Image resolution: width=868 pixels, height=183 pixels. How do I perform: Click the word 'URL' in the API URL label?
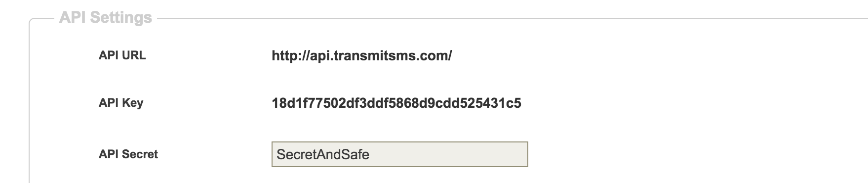tap(134, 55)
